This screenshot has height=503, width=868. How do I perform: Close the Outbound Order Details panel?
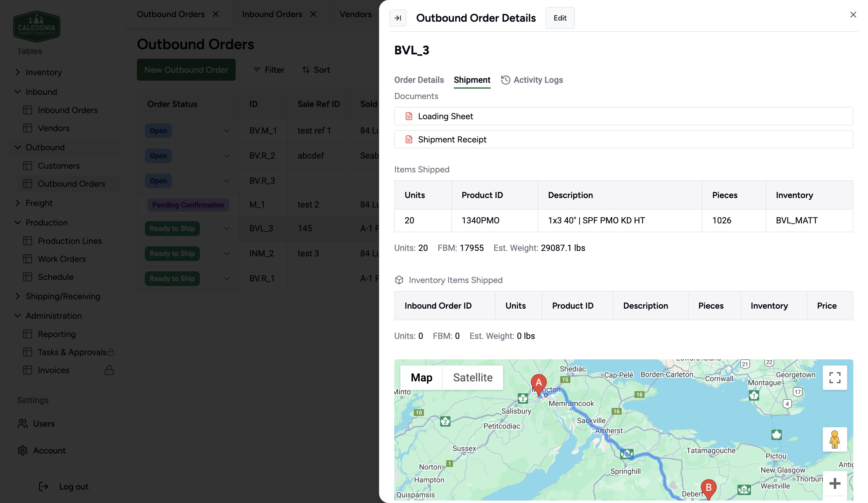pyautogui.click(x=853, y=15)
